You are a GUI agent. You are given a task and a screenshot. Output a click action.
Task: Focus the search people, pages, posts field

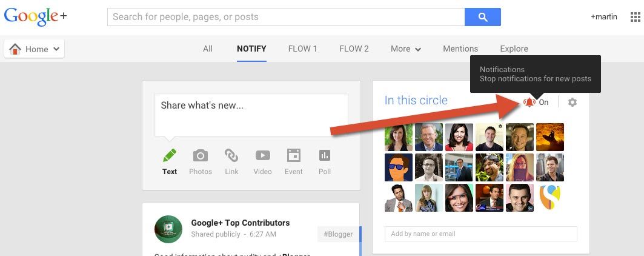(x=286, y=17)
